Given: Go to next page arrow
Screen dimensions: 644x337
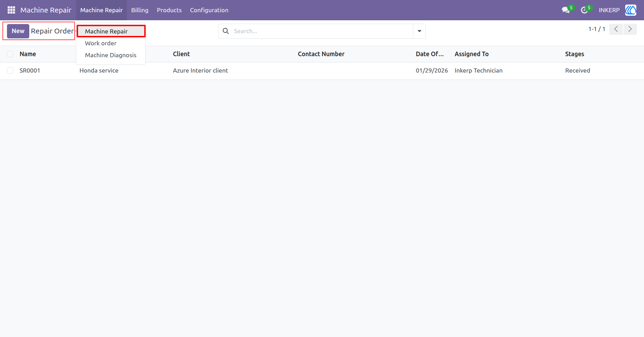Looking at the screenshot, I should coord(630,29).
